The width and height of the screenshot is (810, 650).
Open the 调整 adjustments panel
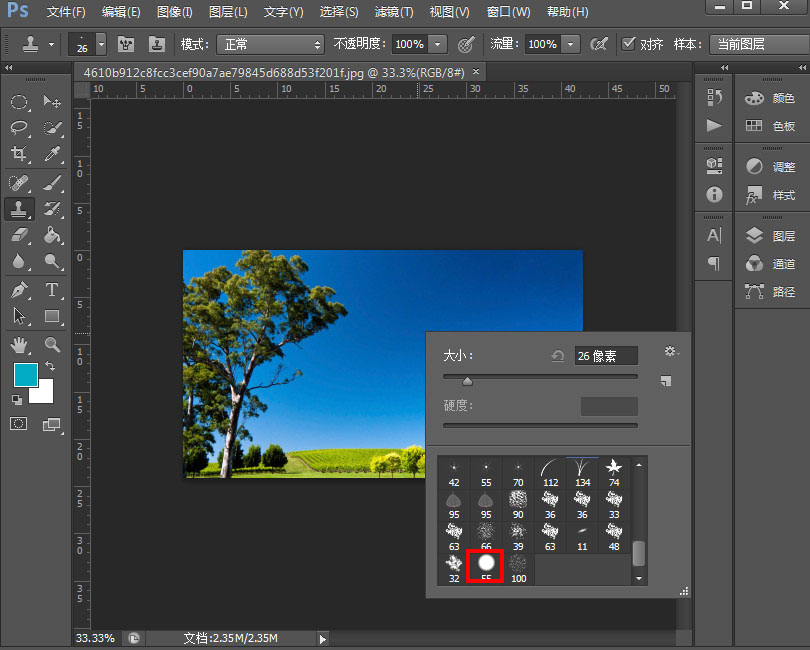(770, 167)
